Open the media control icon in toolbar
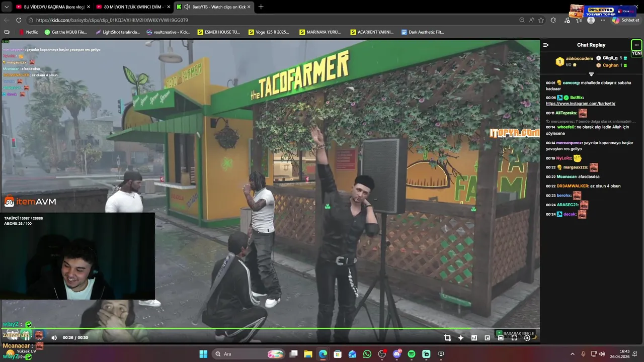This screenshot has height=362, width=644. click(x=567, y=20)
